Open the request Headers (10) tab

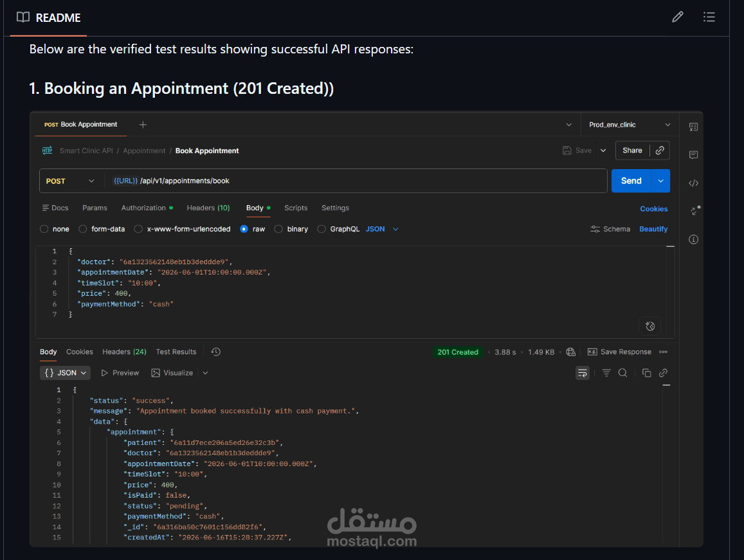tap(208, 208)
